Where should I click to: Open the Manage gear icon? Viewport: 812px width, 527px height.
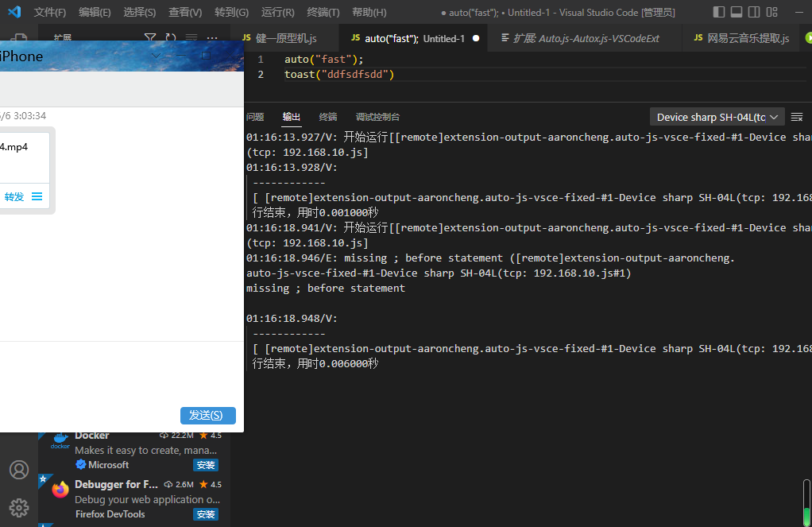[19, 508]
